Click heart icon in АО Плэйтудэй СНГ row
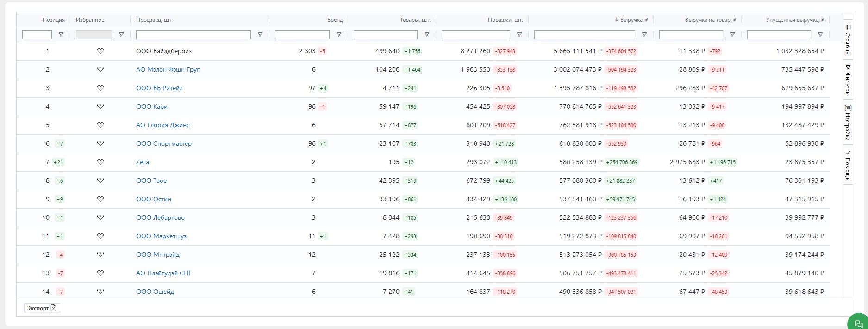The image size is (868, 329). (x=100, y=273)
